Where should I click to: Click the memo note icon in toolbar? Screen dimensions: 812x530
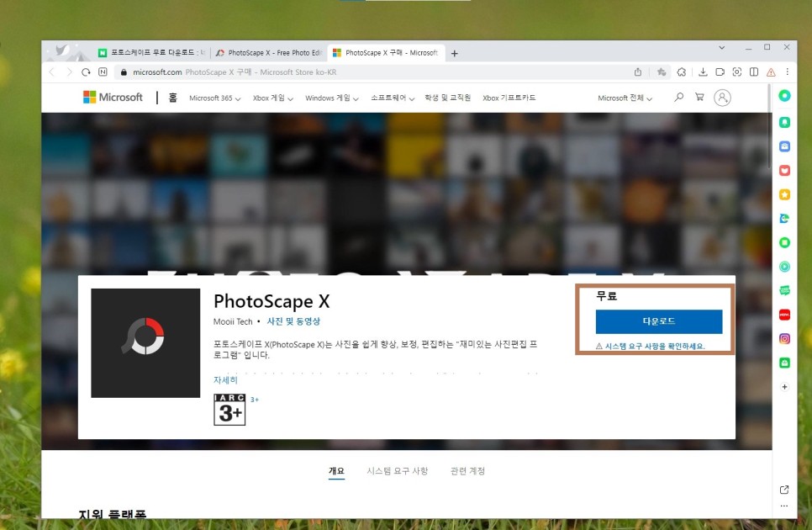(x=720, y=72)
